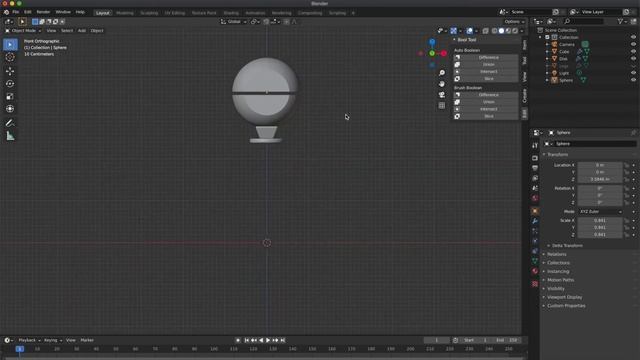The image size is (640, 360).
Task: Open the viewport Add menu
Action: point(82,31)
